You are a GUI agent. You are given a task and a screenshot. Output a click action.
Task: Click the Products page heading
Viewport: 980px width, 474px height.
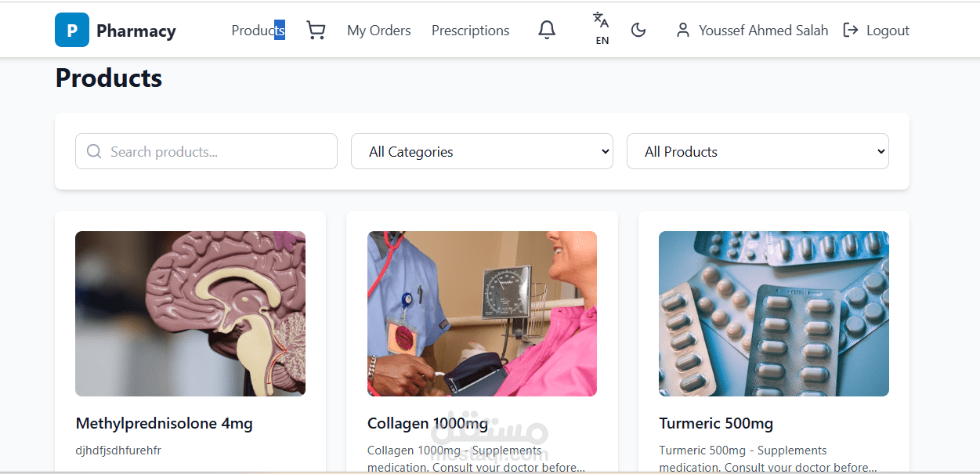[x=109, y=78]
